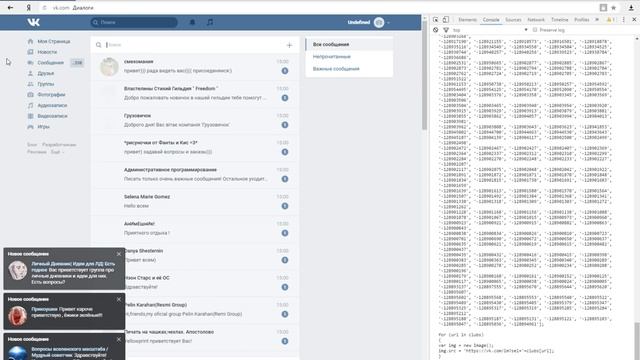Viewport: 640px width, 360px height.
Task: Go back with the browser back arrow
Action: click(11, 7)
